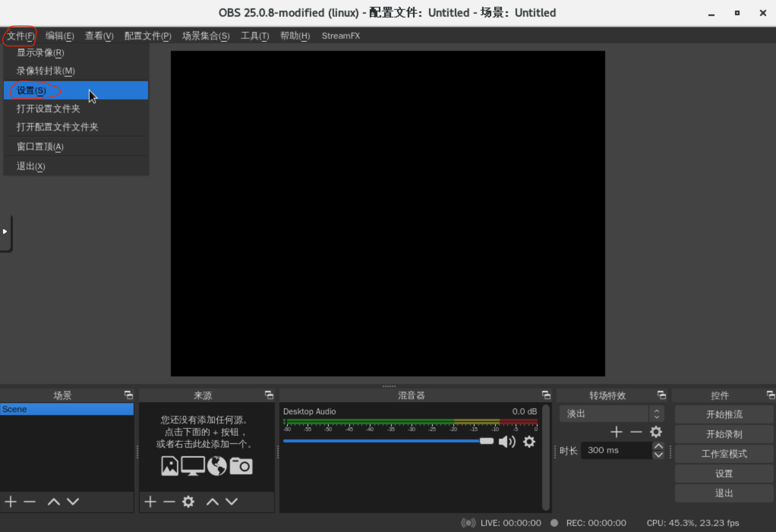The image size is (776, 532).
Task: Click the REC status dot
Action: [x=554, y=523]
